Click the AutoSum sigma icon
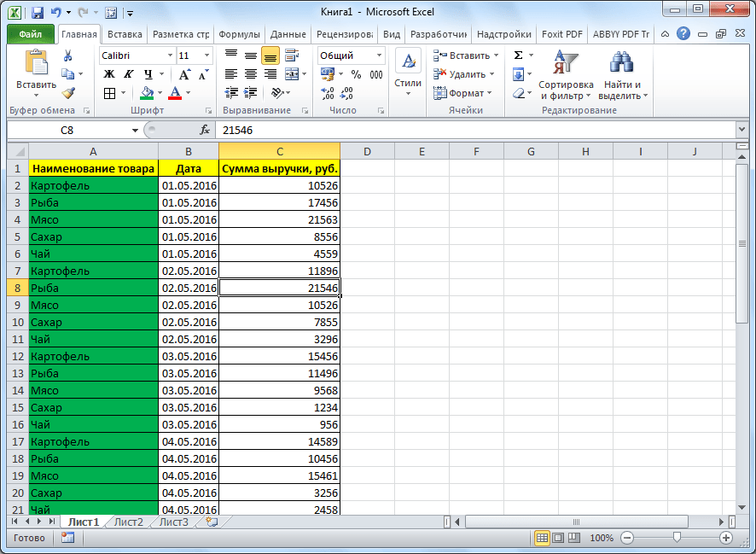The image size is (756, 554). click(518, 55)
